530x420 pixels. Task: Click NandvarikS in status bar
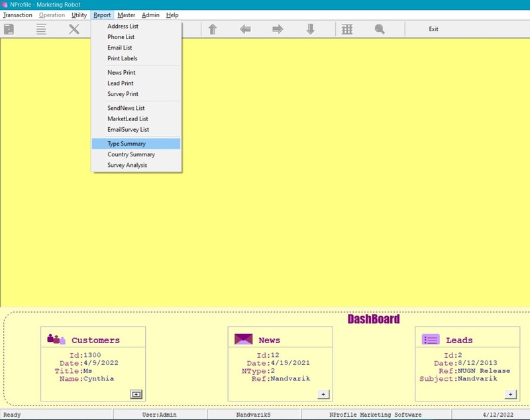[254, 415]
